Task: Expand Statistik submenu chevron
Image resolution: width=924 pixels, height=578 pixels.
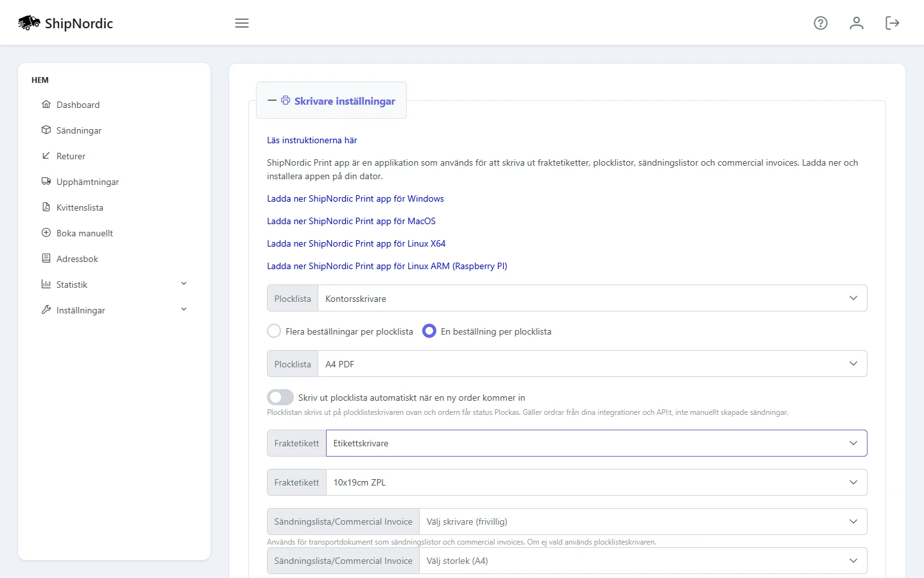Action: pos(184,284)
